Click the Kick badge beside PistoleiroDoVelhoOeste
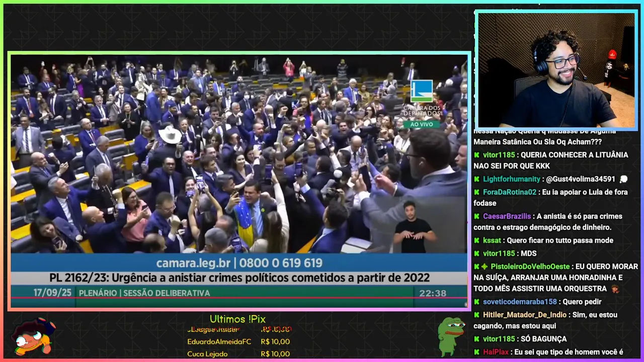 [476, 266]
